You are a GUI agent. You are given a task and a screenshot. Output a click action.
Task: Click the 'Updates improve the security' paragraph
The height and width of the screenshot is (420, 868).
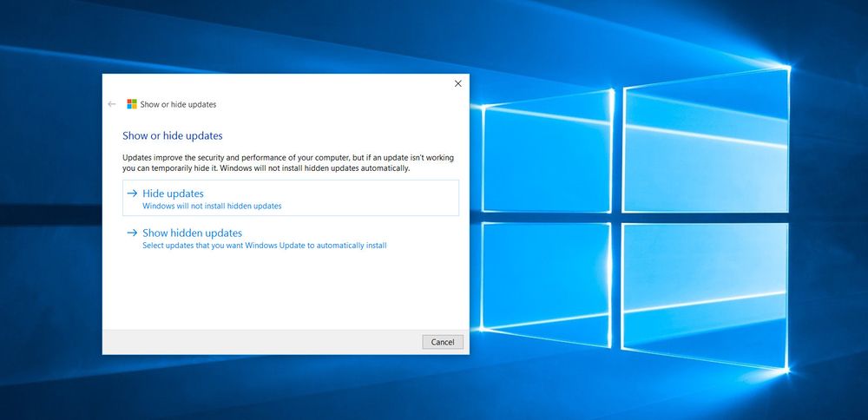point(288,163)
